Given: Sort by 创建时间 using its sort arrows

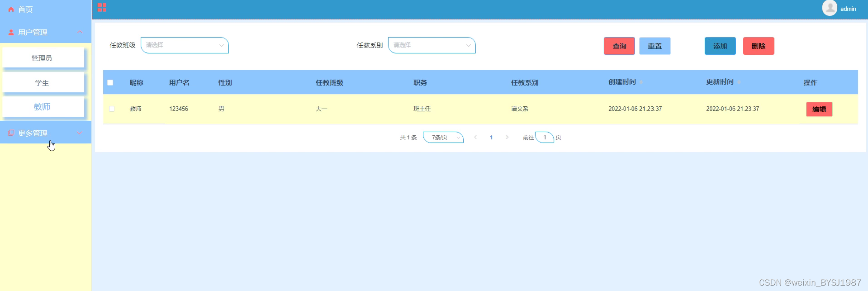Looking at the screenshot, I should (641, 82).
